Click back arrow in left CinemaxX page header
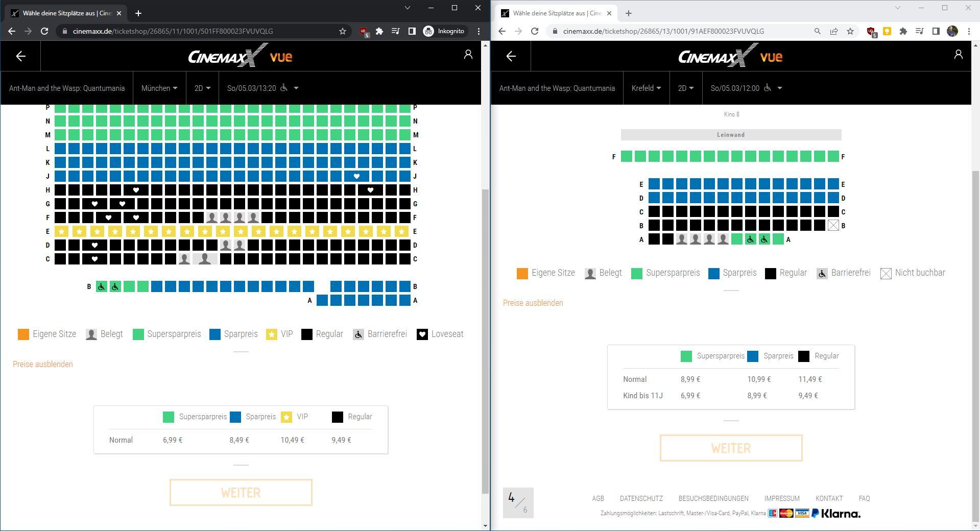 (21, 56)
